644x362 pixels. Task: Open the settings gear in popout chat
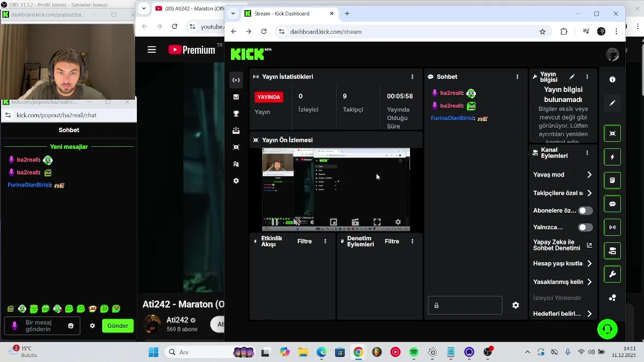92,326
